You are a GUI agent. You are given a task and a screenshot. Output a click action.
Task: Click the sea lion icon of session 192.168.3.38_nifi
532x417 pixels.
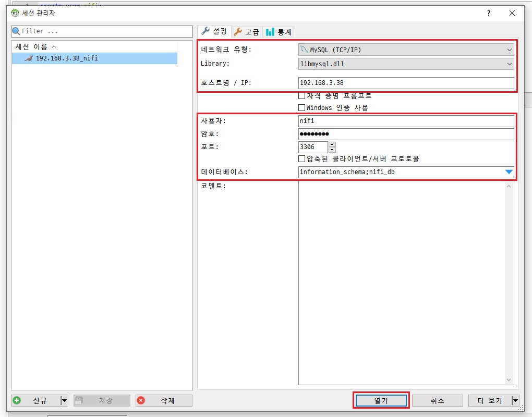point(29,58)
